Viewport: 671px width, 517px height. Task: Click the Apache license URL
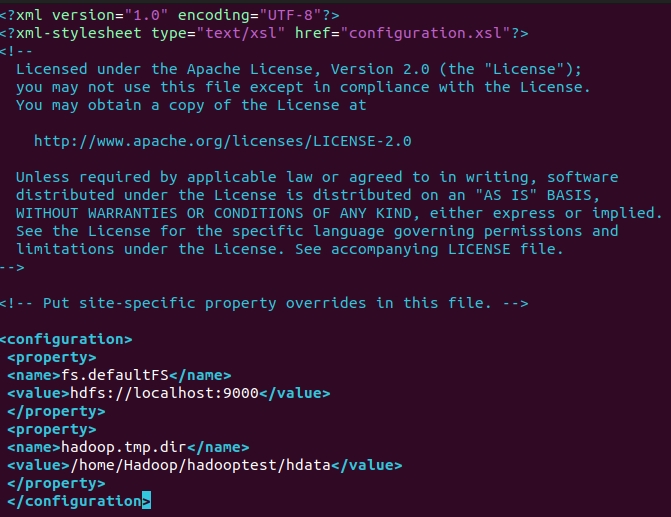(x=222, y=141)
